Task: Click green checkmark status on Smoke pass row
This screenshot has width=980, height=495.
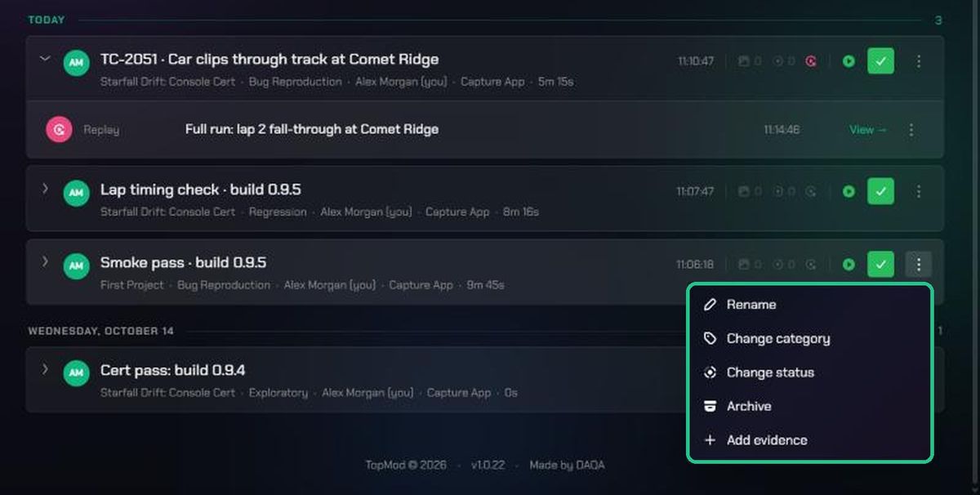Action: coord(880,265)
